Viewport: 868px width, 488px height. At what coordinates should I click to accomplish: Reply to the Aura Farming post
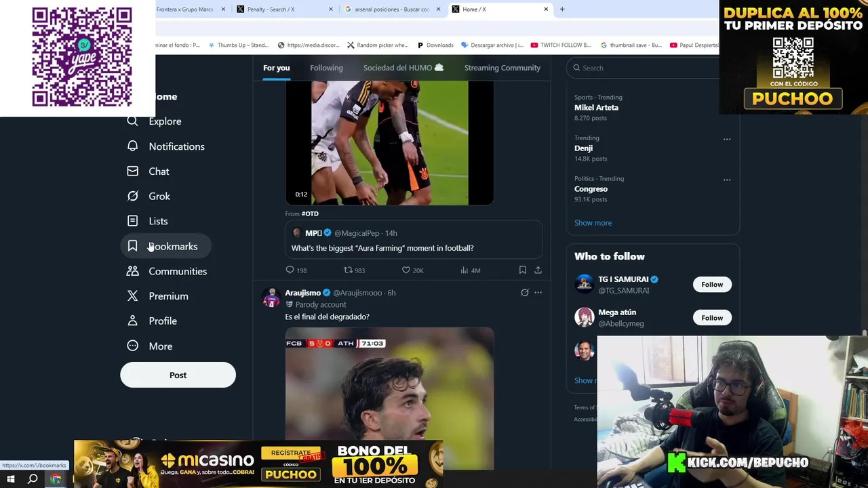(290, 270)
